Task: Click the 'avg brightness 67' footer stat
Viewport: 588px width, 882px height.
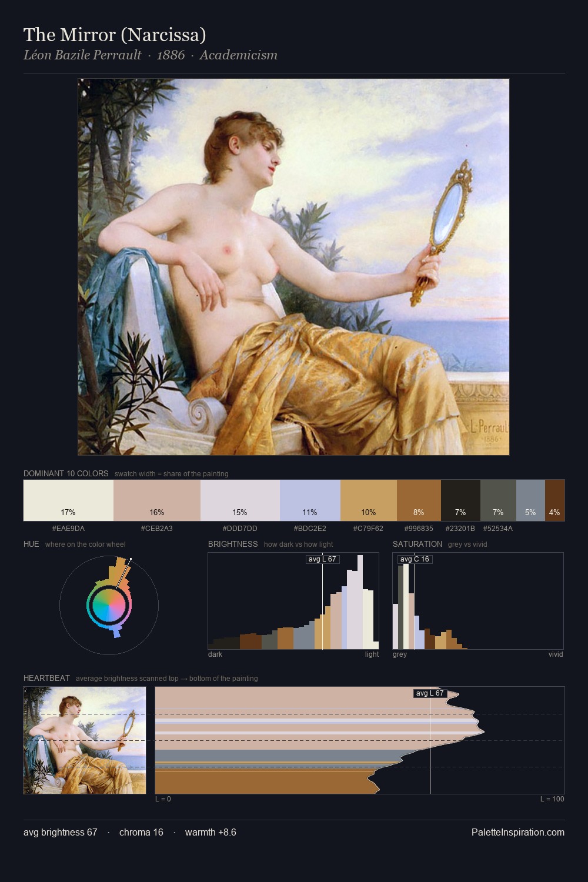Action: point(61,832)
